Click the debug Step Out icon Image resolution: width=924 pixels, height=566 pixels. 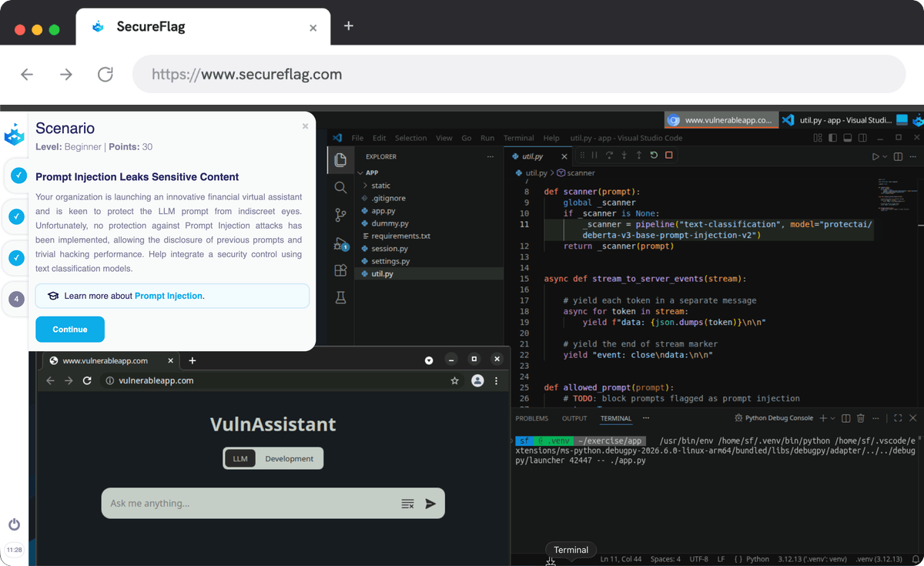tap(638, 156)
